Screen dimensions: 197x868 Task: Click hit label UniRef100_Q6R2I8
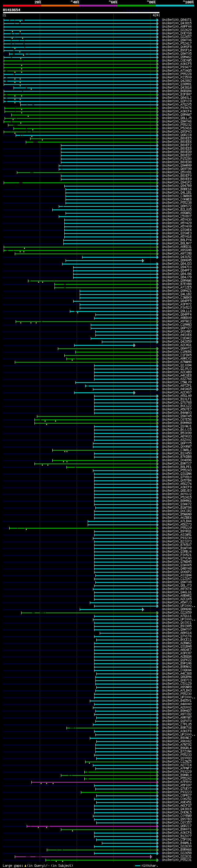click(176, 135)
